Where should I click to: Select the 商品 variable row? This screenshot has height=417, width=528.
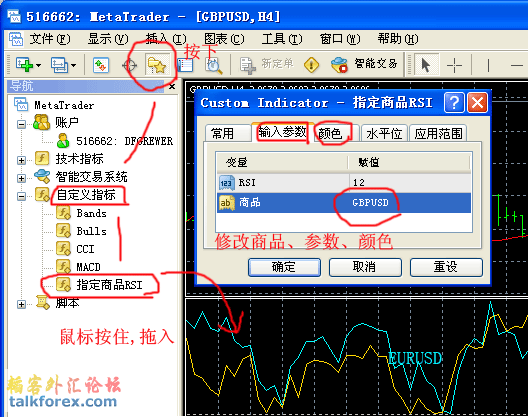point(344,202)
